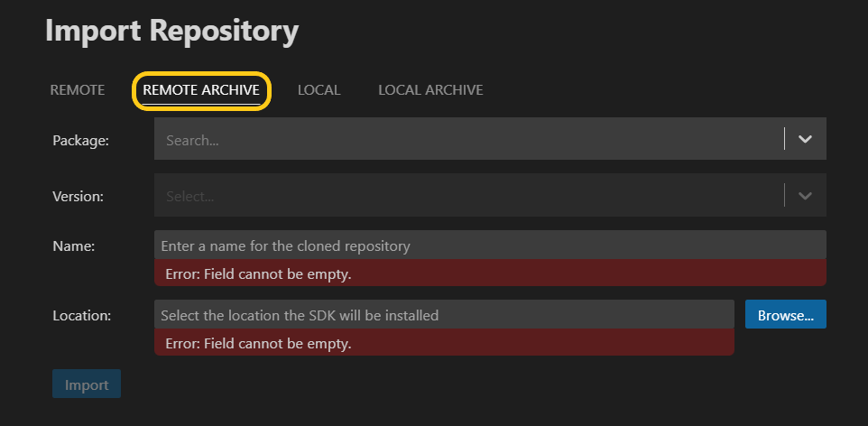The height and width of the screenshot is (426, 868).
Task: Click the Location: label
Action: coord(81,315)
